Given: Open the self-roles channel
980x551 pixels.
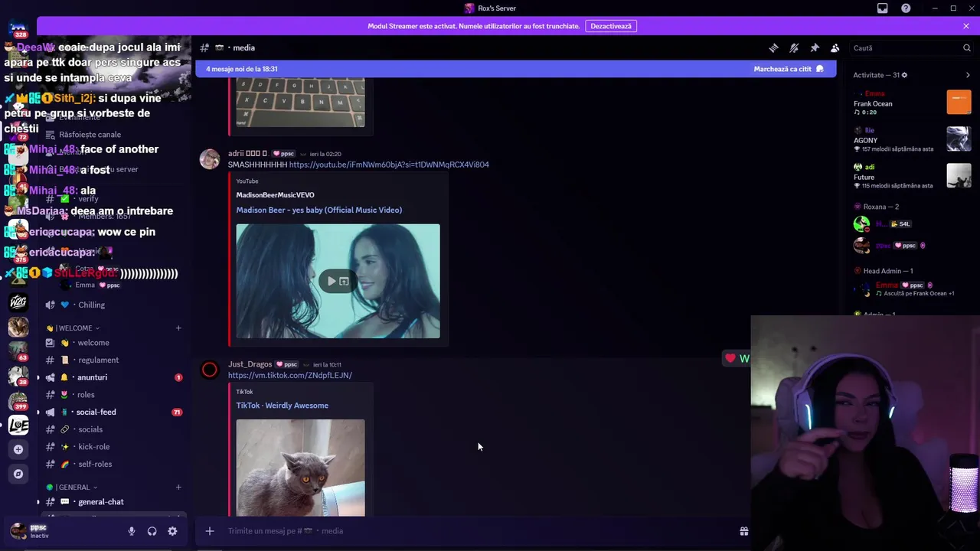Looking at the screenshot, I should click(113, 464).
